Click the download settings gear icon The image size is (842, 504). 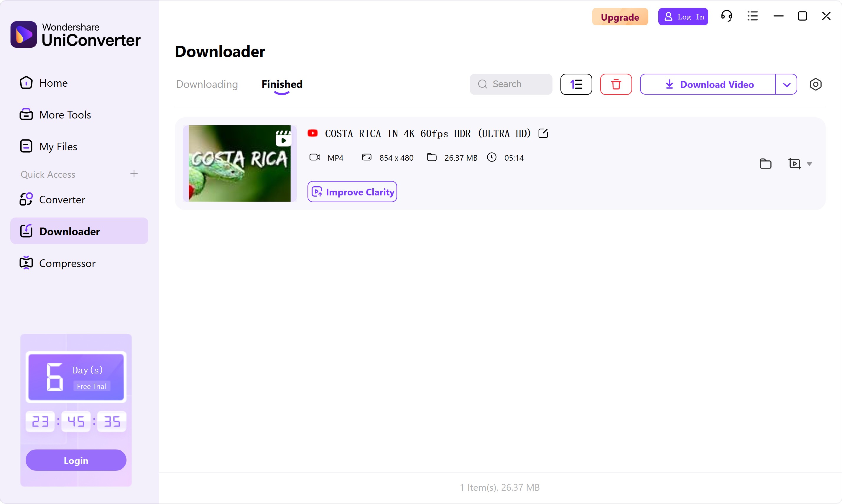[x=815, y=84]
